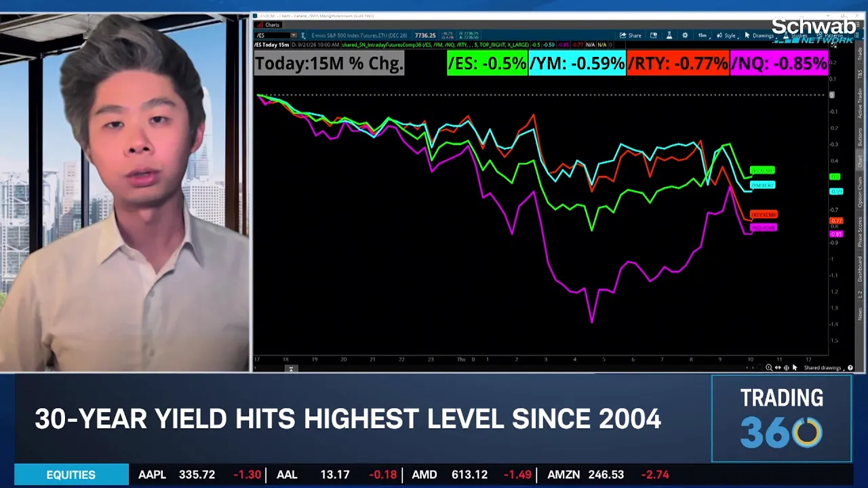The image size is (868, 488).
Task: Select the pointer cursor icon below chart
Action: tap(795, 367)
